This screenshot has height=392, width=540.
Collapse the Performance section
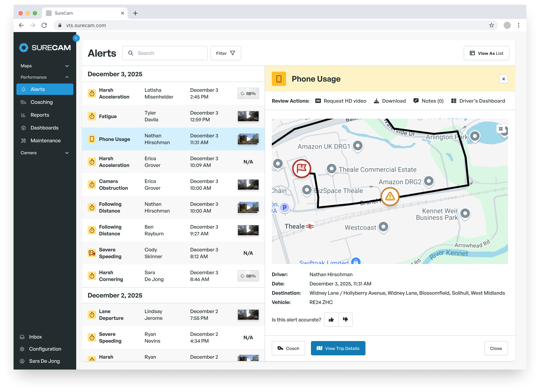click(67, 77)
